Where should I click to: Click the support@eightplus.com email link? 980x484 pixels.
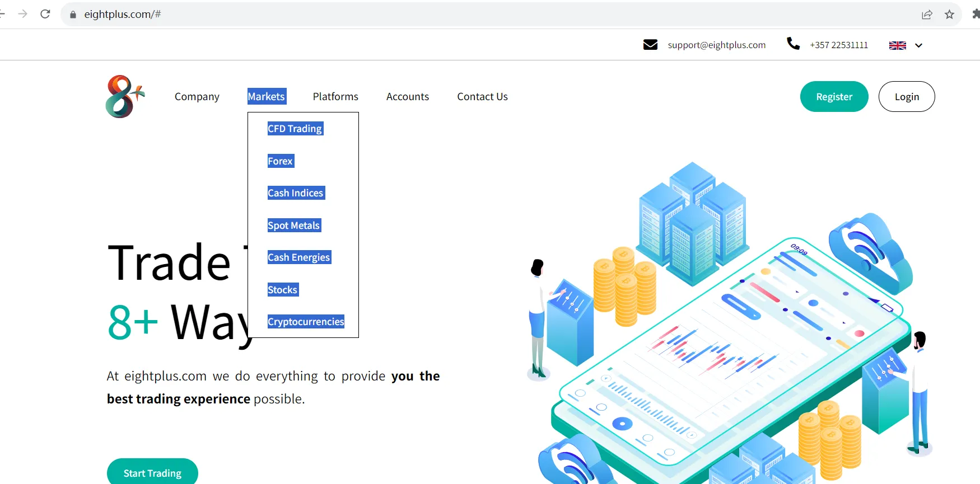[716, 45]
